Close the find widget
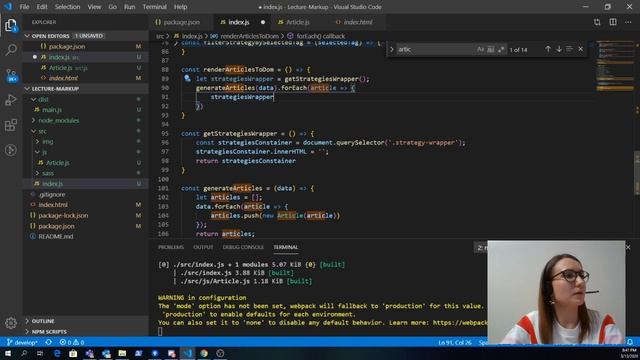640x360 pixels. (580, 49)
